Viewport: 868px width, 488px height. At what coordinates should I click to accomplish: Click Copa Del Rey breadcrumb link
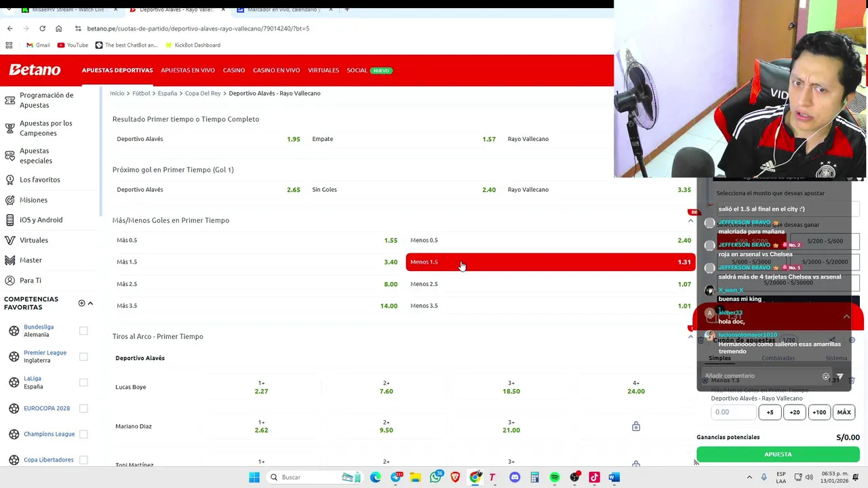click(203, 93)
